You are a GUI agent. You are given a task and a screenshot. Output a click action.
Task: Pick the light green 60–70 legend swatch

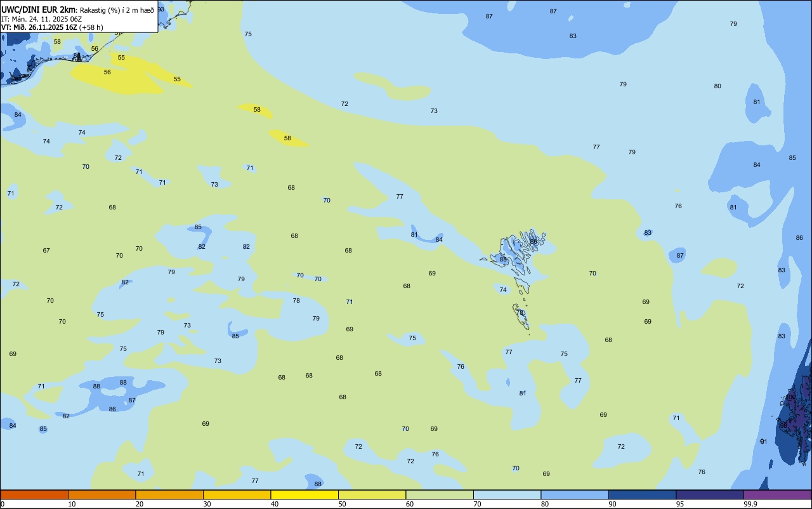point(440,494)
